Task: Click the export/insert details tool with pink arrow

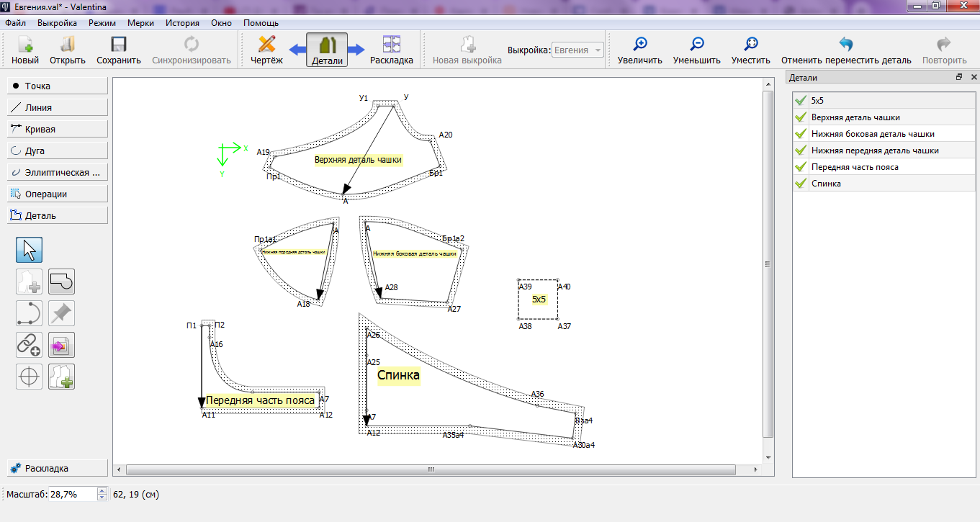Action: click(x=61, y=346)
